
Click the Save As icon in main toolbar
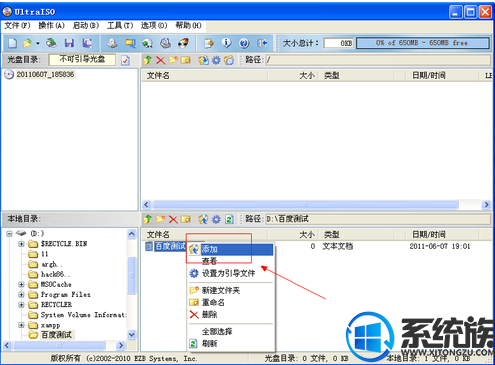[87, 43]
